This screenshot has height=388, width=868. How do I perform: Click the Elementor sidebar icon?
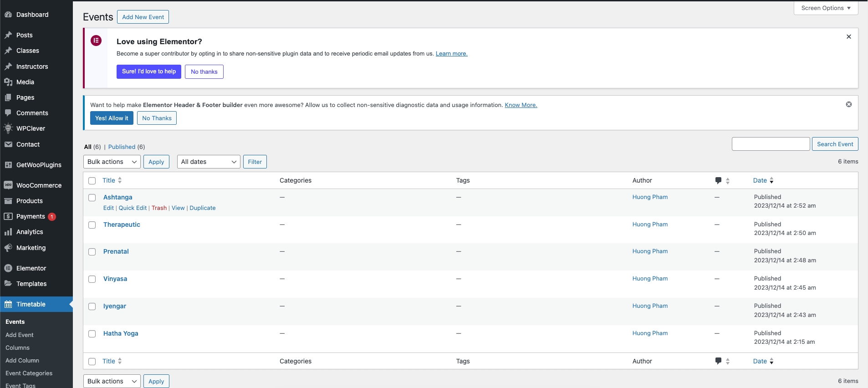8,268
